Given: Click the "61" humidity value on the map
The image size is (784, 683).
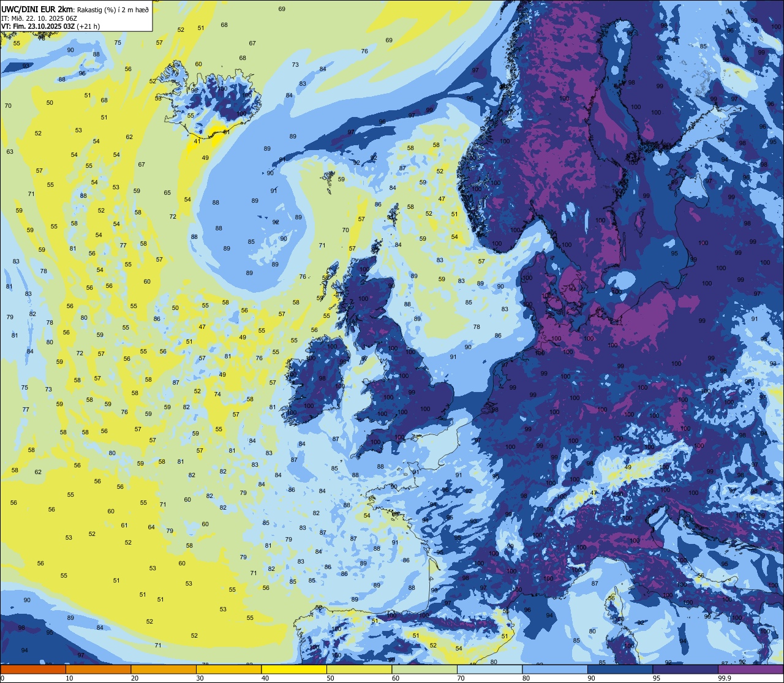Looking at the screenshot, I should (x=124, y=526).
